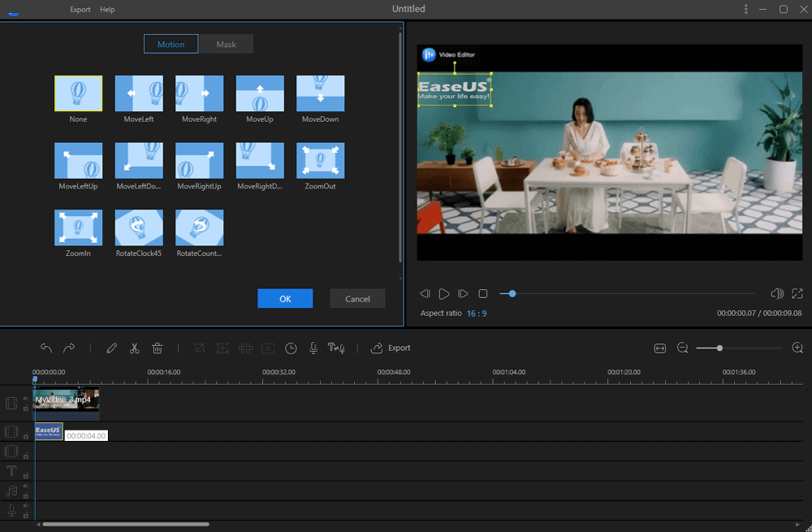Delete the selected clip via trash icon
This screenshot has height=532, width=812.
pyautogui.click(x=157, y=348)
